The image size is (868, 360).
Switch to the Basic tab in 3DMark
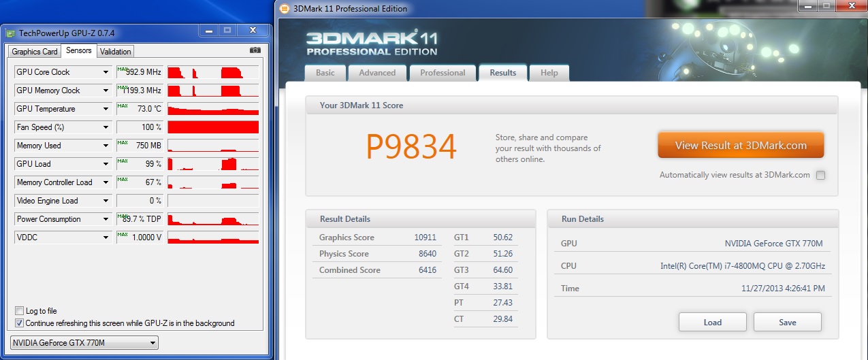[325, 73]
